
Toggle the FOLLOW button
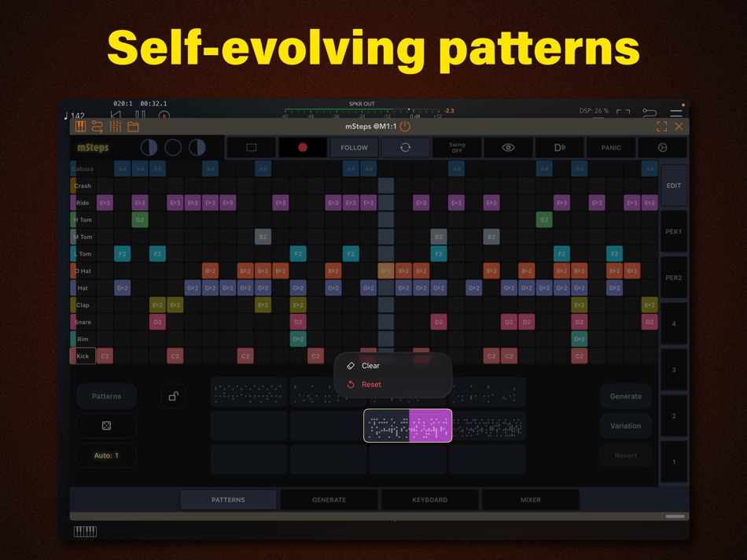coord(354,148)
